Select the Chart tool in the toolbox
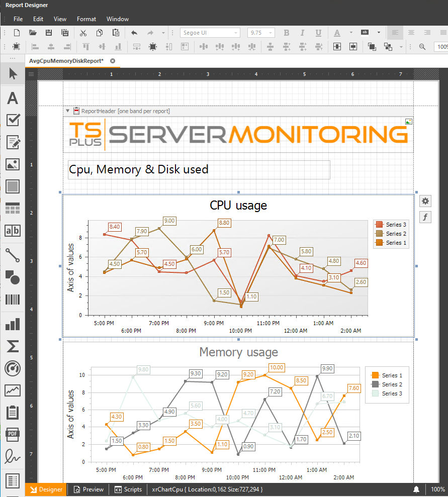 point(13,324)
